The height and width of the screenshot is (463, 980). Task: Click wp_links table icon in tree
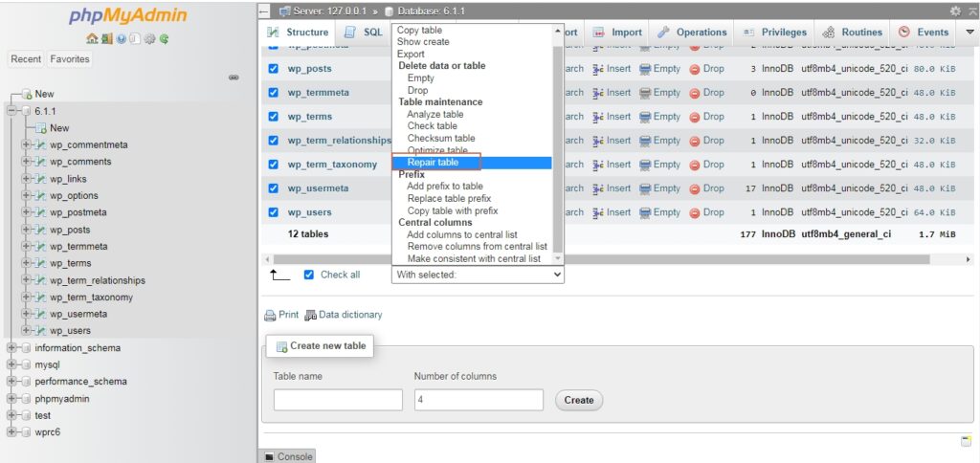pos(41,179)
